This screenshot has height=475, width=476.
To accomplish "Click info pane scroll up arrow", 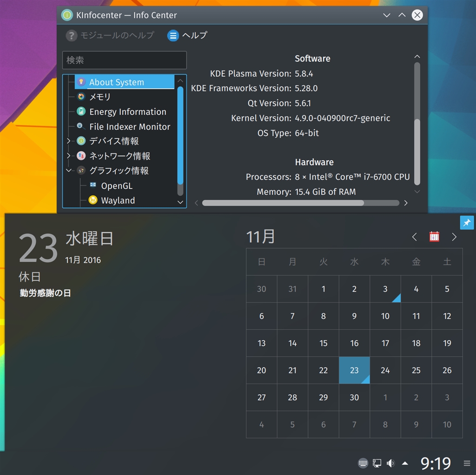I will (417, 56).
